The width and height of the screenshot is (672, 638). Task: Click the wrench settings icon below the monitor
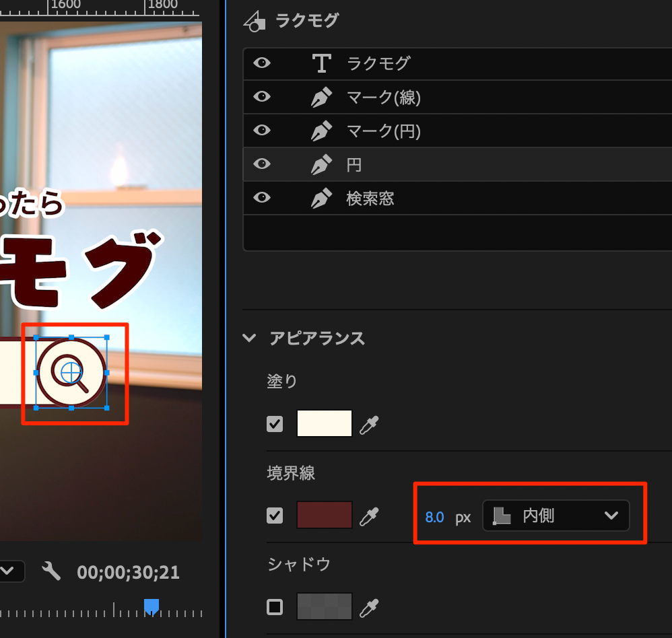point(51,572)
